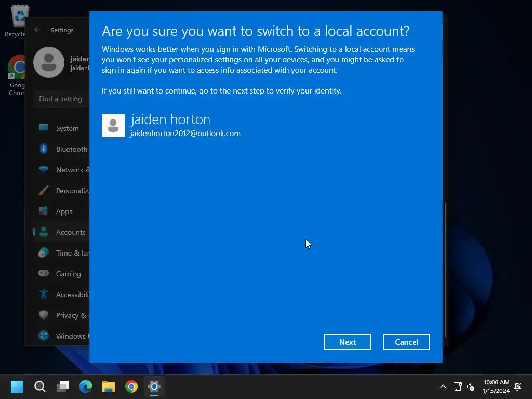The height and width of the screenshot is (399, 532).
Task: Open the Windows Start menu
Action: [17, 387]
